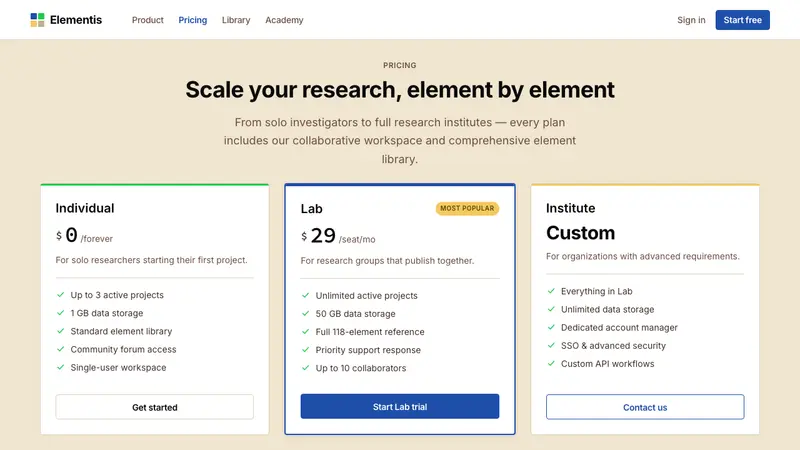This screenshot has width=800, height=450.
Task: Click Get started on Individual plan
Action: click(x=155, y=407)
